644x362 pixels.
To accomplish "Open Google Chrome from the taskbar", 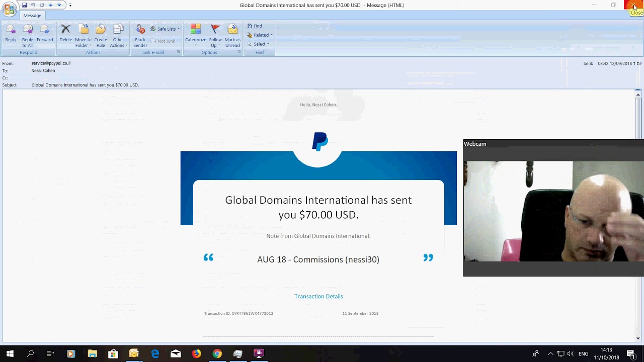I will pos(217,353).
